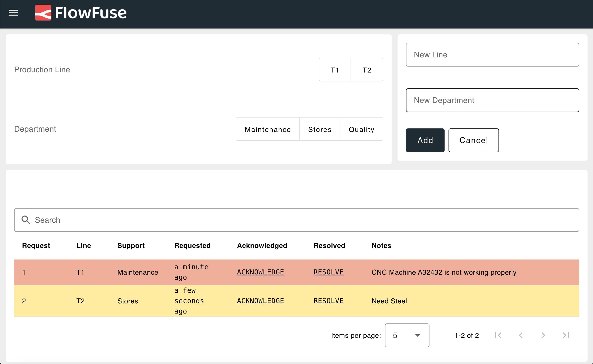Select the Maintenance department option
This screenshot has width=593, height=364.
(268, 129)
